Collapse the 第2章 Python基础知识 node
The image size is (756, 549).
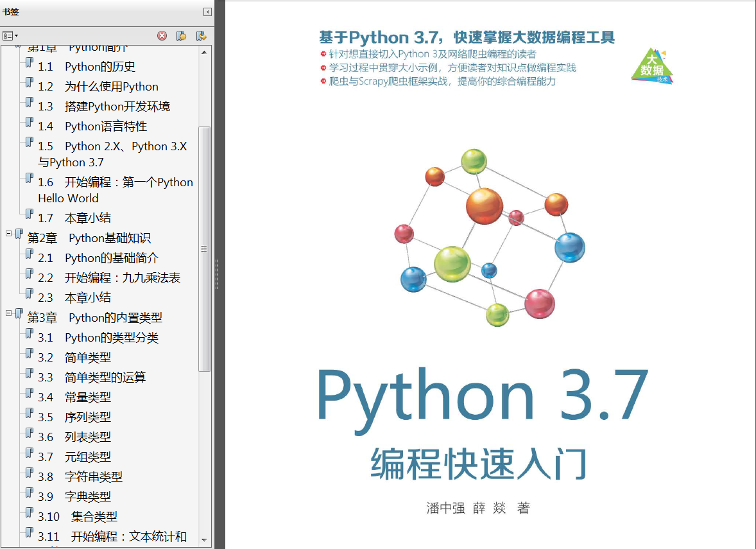(x=9, y=234)
